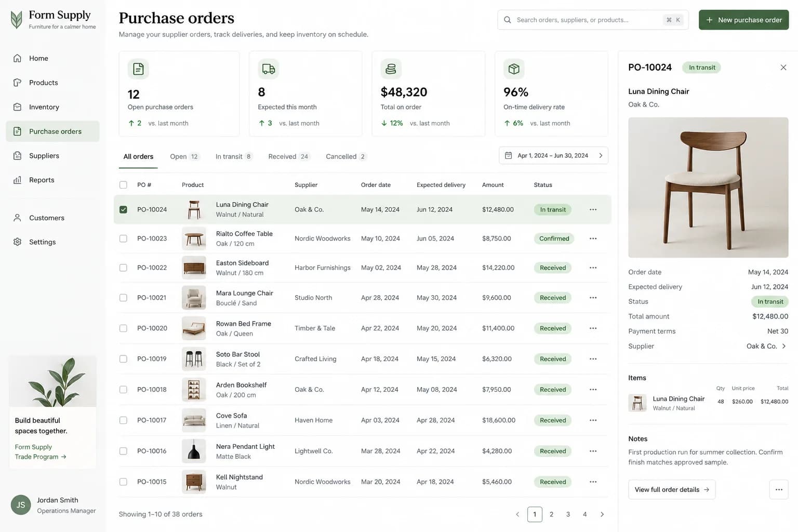Check the PO-10021 row checkbox
The height and width of the screenshot is (532, 798).
(x=123, y=298)
